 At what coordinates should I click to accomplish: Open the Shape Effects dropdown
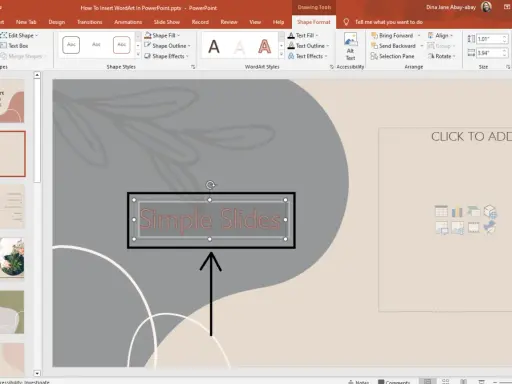tap(166, 56)
